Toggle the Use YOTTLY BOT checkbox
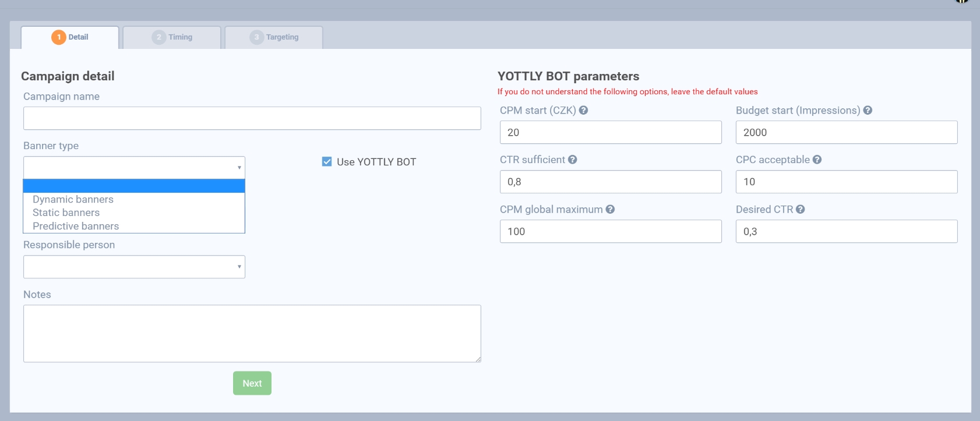This screenshot has width=980, height=421. coord(327,162)
